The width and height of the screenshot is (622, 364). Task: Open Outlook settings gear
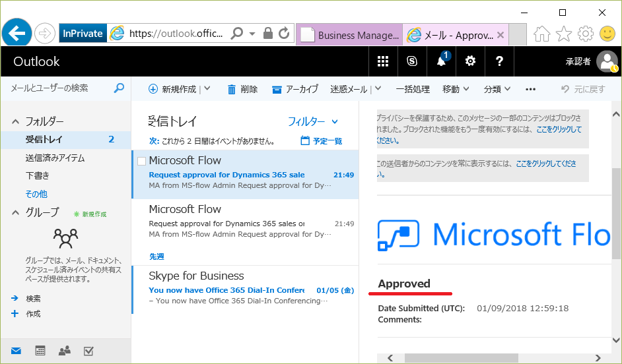pyautogui.click(x=470, y=61)
